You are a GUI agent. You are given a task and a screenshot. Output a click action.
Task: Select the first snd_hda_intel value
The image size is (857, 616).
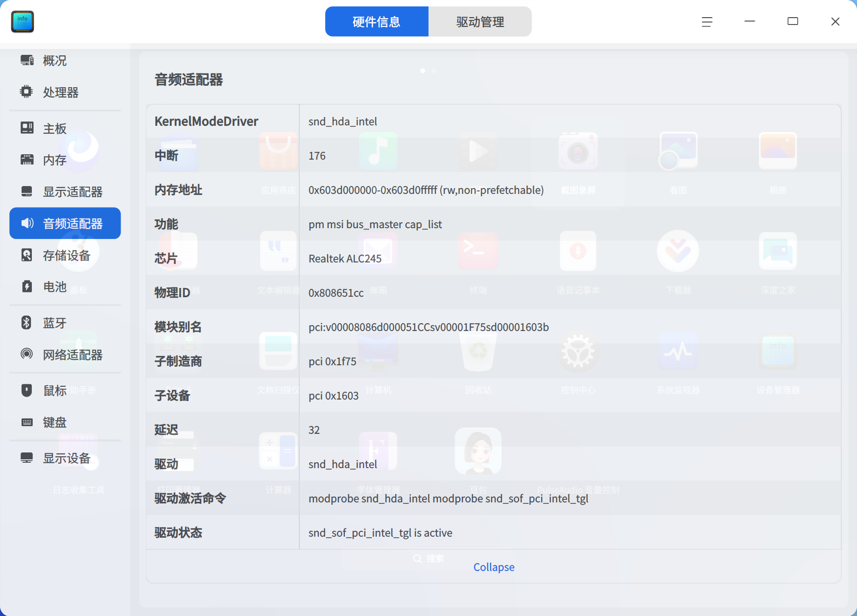point(343,121)
